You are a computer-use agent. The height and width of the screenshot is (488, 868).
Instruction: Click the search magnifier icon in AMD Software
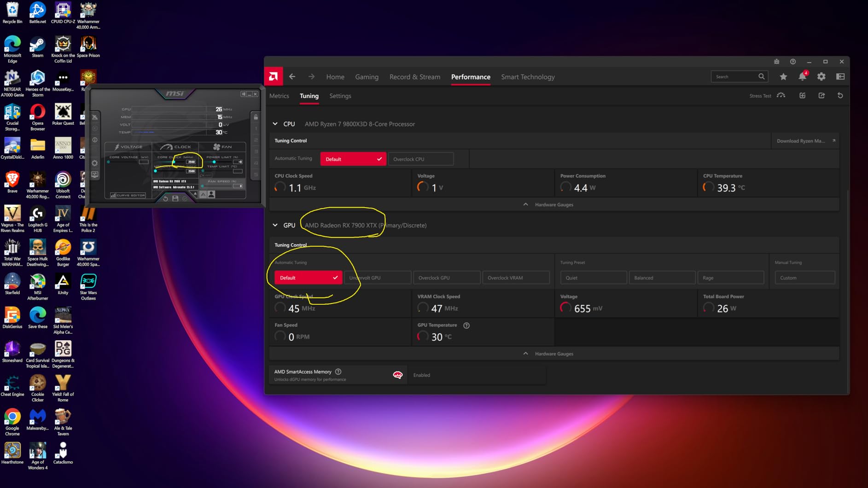762,76
